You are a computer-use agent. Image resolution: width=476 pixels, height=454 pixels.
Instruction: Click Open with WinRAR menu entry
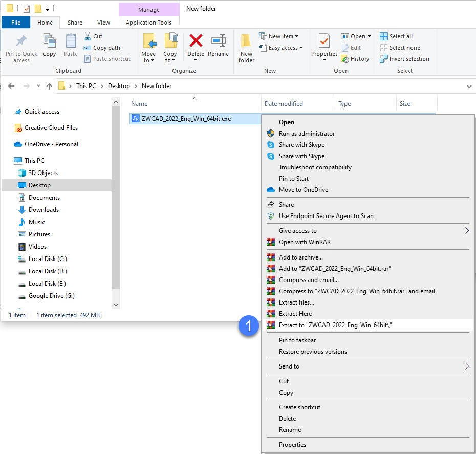pos(368,242)
